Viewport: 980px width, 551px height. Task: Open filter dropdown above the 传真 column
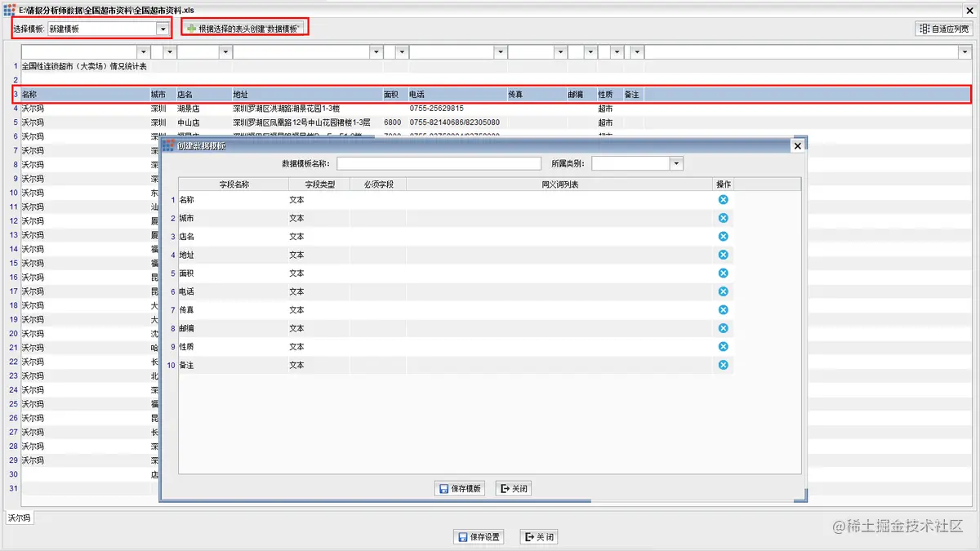[x=561, y=52]
